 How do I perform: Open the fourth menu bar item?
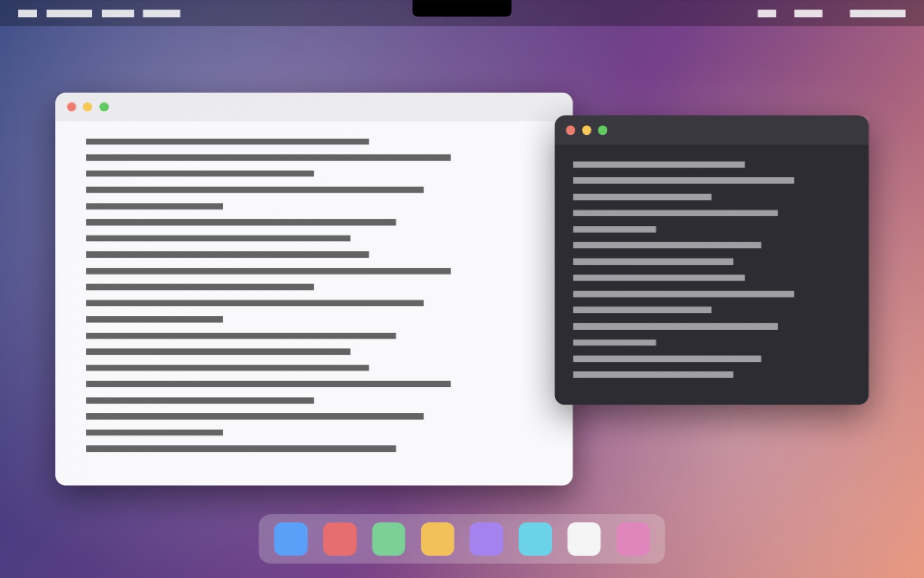[x=162, y=13]
